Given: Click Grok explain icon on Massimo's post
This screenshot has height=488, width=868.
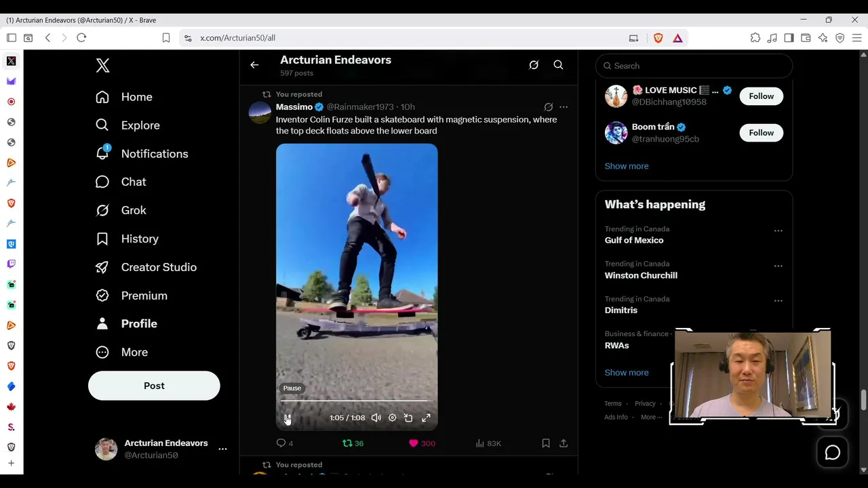Looking at the screenshot, I should pos(549,107).
